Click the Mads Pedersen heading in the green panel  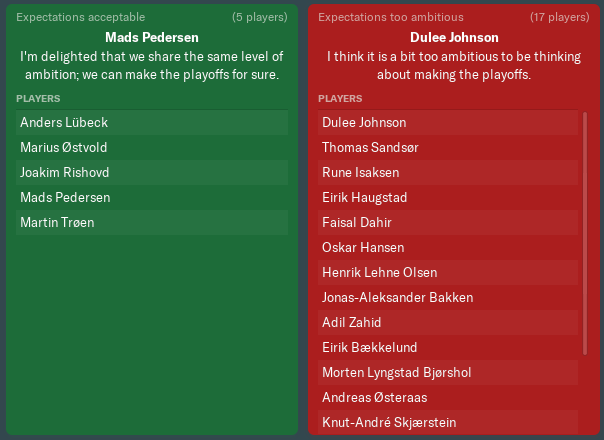pyautogui.click(x=152, y=38)
